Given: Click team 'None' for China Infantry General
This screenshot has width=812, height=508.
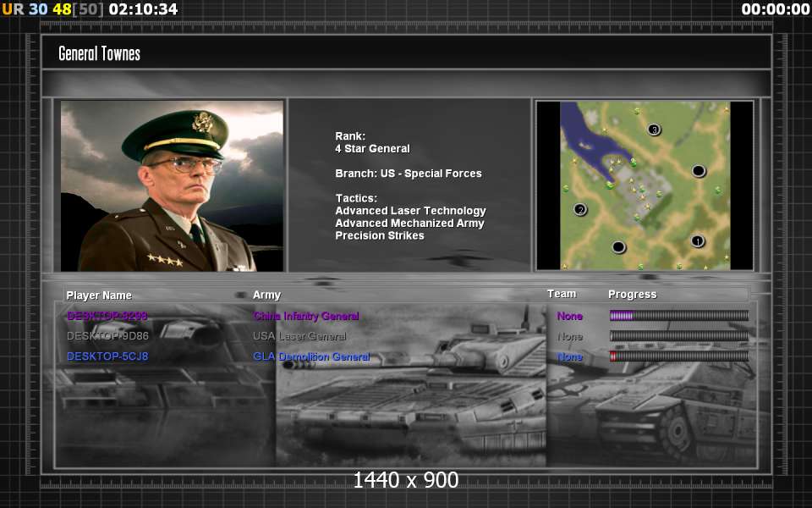Looking at the screenshot, I should [x=569, y=316].
